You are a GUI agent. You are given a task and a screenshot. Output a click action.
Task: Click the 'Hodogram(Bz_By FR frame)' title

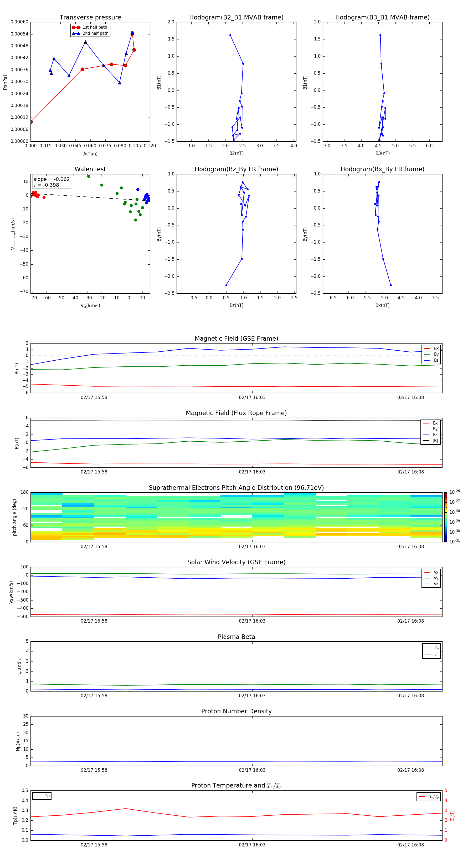pyautogui.click(x=236, y=169)
